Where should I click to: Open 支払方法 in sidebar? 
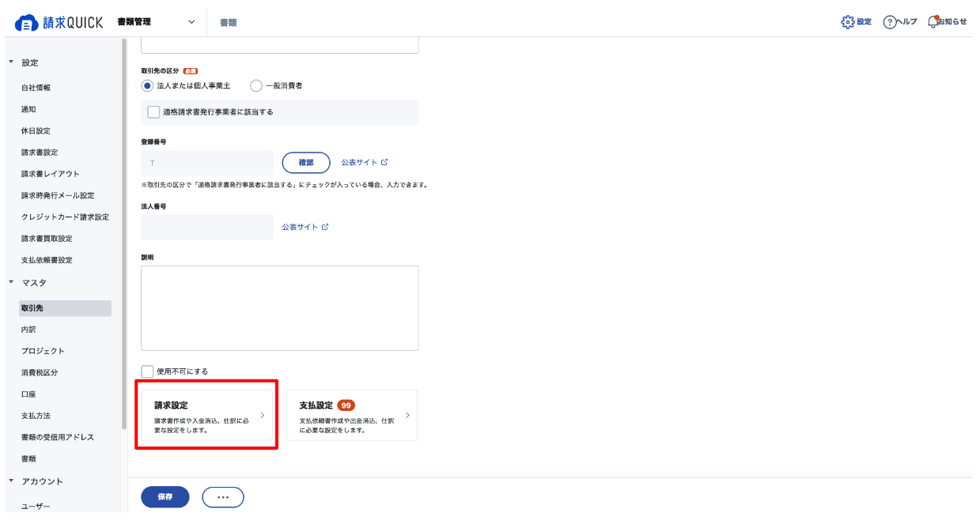(36, 416)
